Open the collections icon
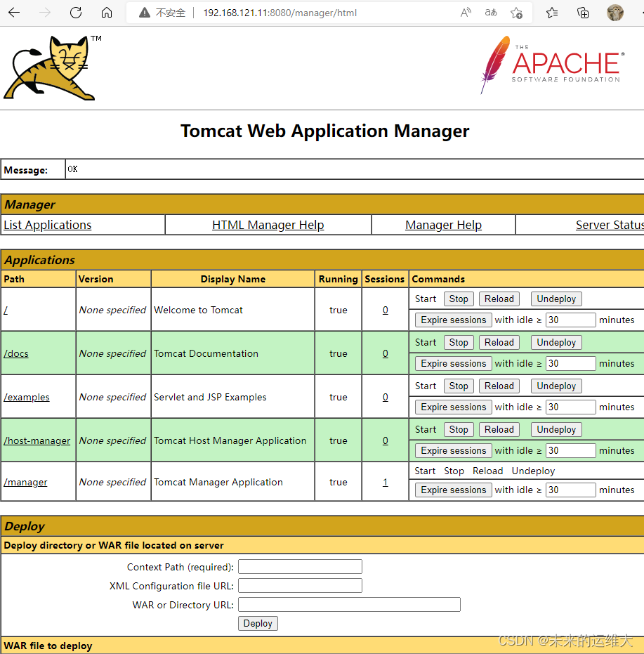This screenshot has height=654, width=644. [x=583, y=13]
